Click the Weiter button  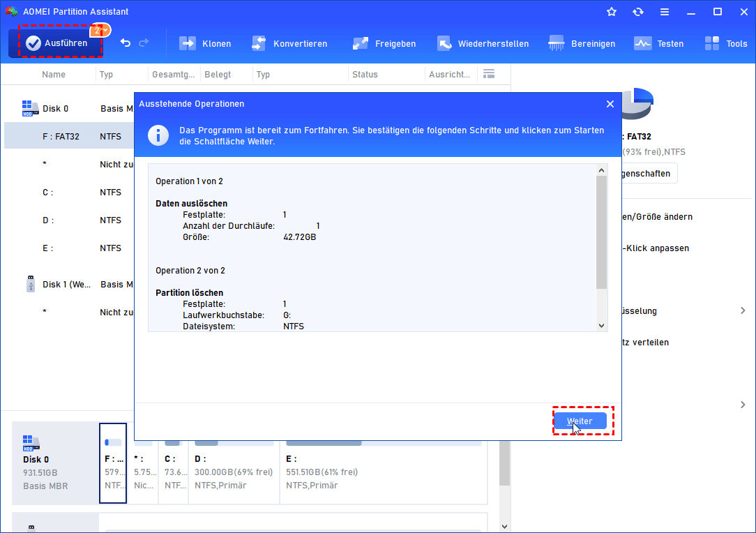(x=580, y=421)
